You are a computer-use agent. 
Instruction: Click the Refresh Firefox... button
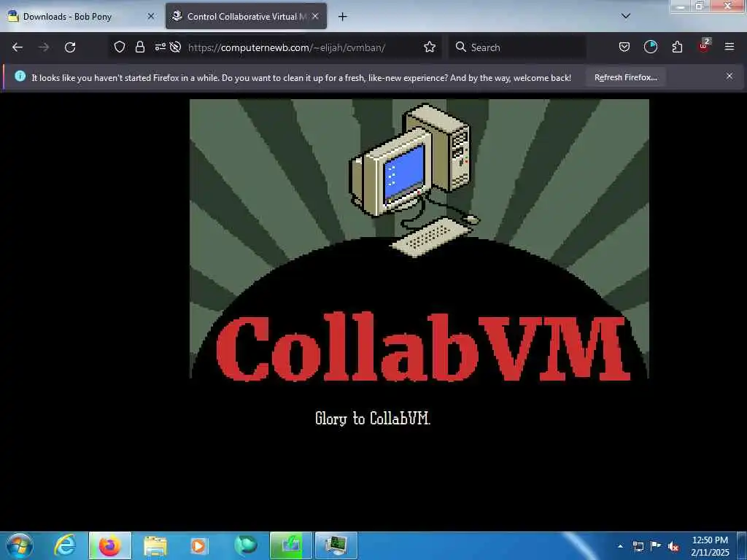click(x=625, y=77)
